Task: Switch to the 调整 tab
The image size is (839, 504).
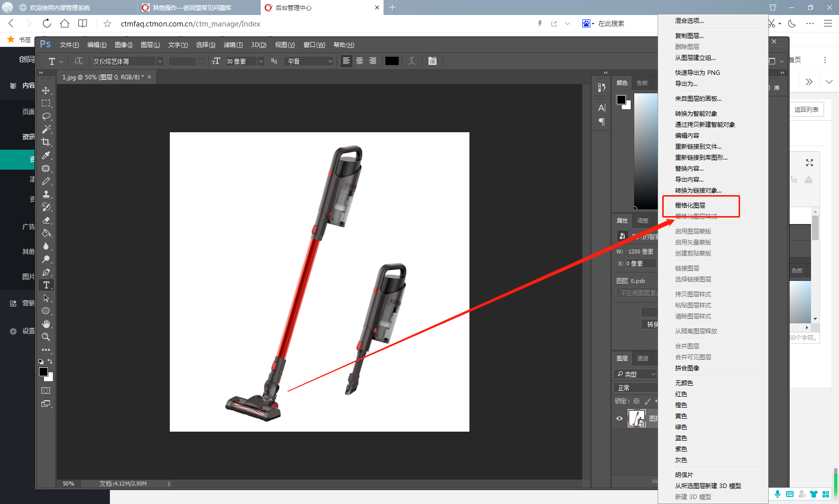Action: [643, 221]
